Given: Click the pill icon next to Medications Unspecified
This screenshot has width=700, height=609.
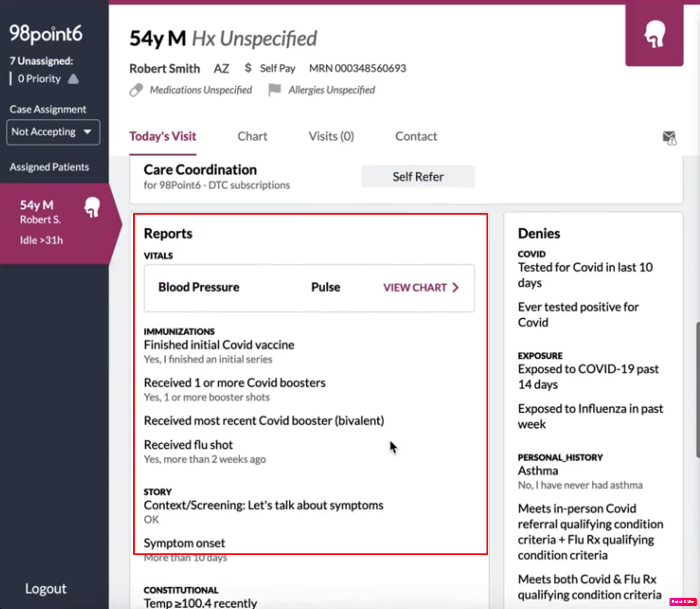Looking at the screenshot, I should (136, 90).
